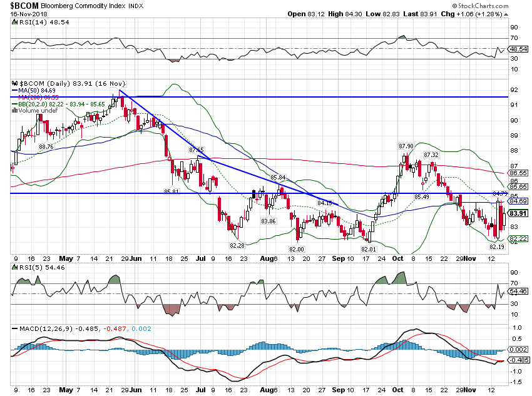Click the 48.54 RSI value tag on right axis

(518, 49)
